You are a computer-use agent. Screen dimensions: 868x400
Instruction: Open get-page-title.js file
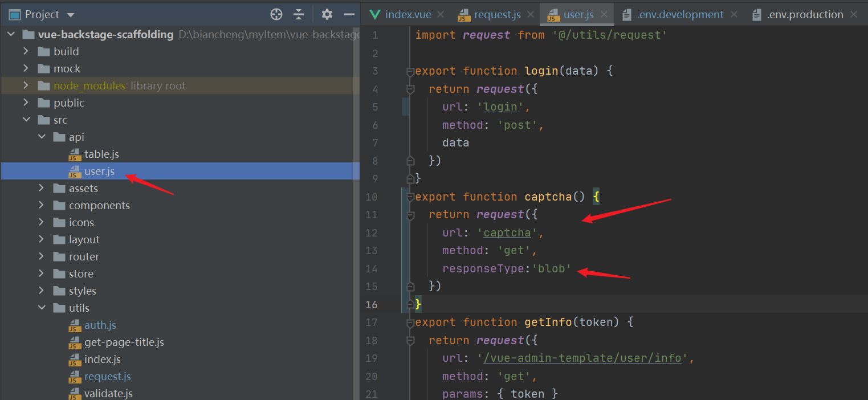click(124, 342)
